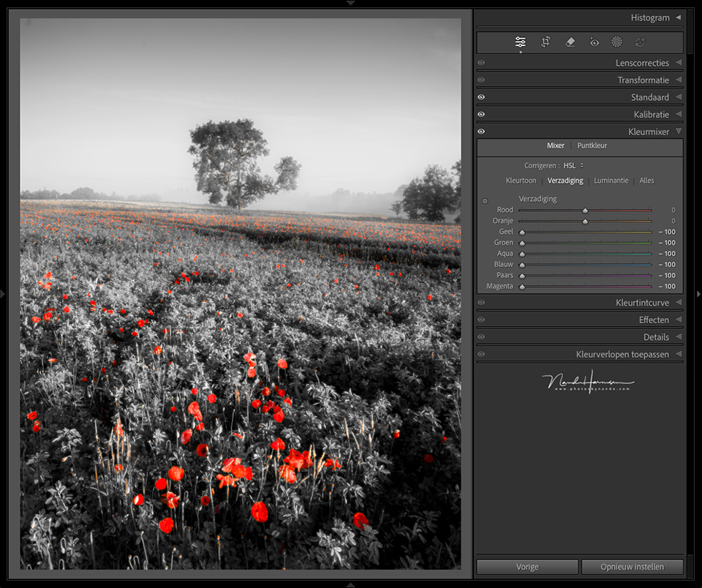Expand the Histogram panel
Image resolution: width=702 pixels, height=588 pixels.
tap(678, 18)
